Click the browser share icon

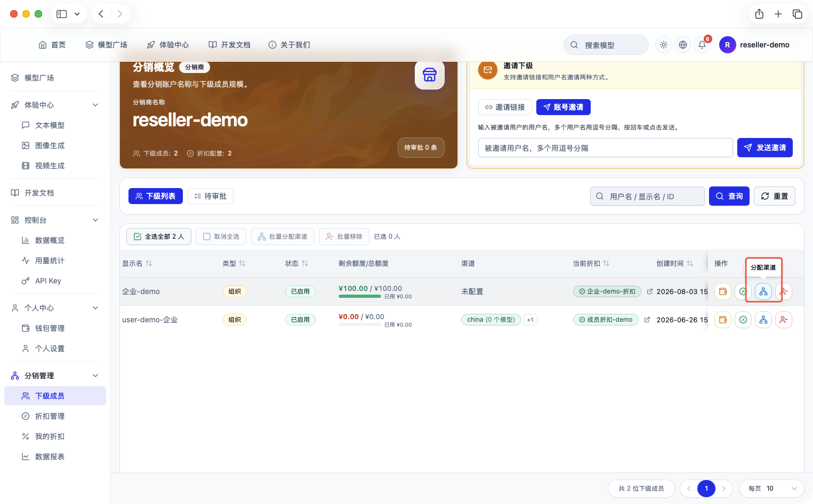pyautogui.click(x=759, y=14)
